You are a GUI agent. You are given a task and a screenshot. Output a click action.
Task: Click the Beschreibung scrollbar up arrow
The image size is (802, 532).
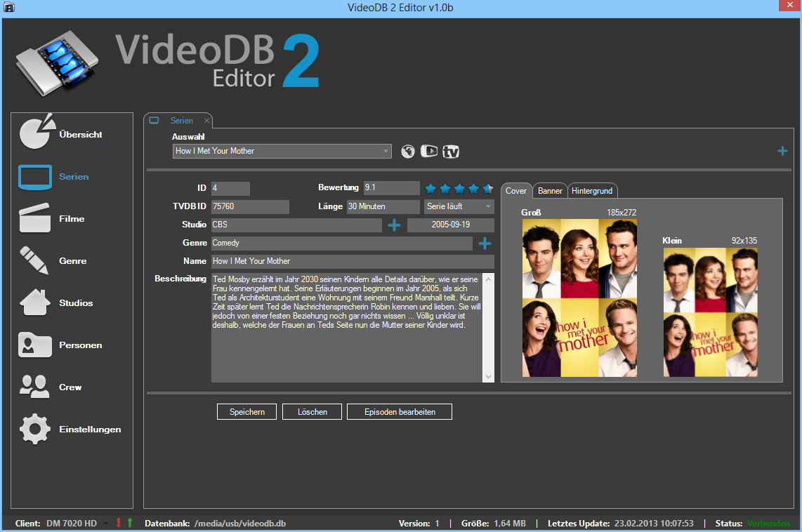coord(489,279)
